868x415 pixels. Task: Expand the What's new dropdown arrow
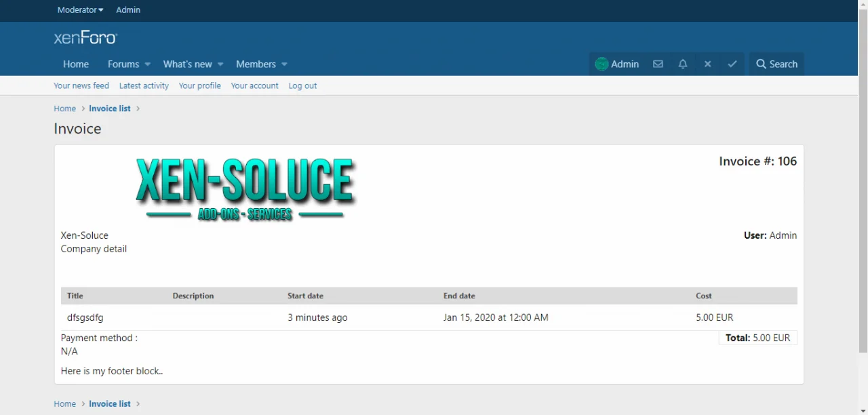[x=220, y=64]
